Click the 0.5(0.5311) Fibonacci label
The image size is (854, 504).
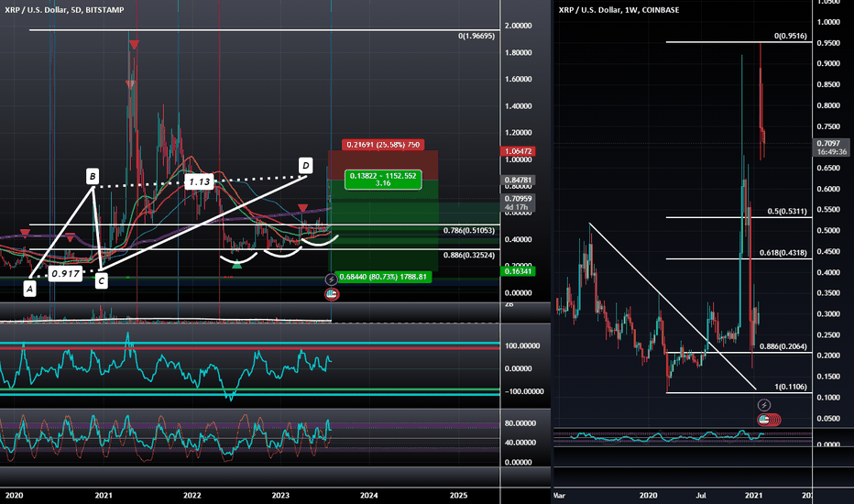(x=787, y=211)
